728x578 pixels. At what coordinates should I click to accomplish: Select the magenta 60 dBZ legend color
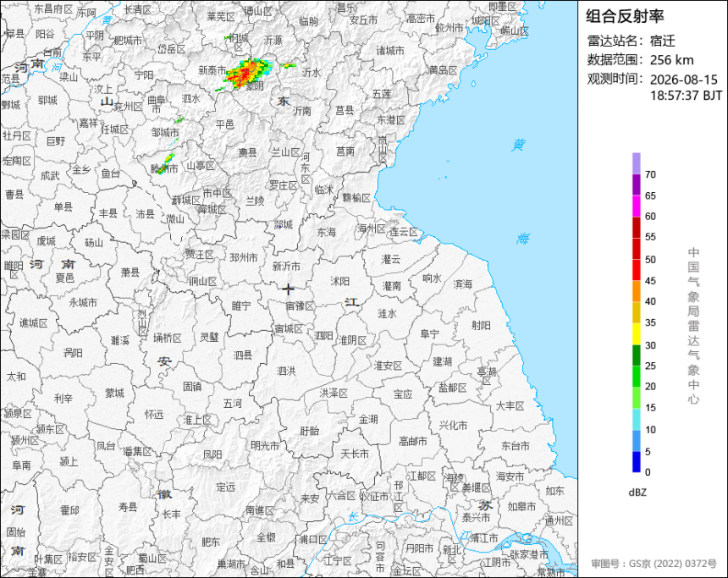(636, 206)
